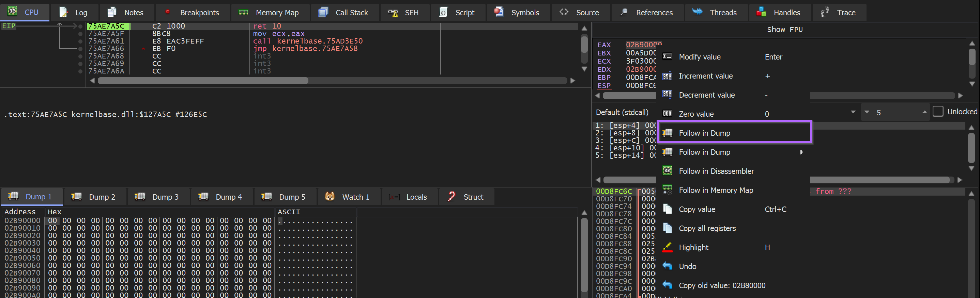Toggle breakpoint dot at address 75AE7A6A

point(80,71)
